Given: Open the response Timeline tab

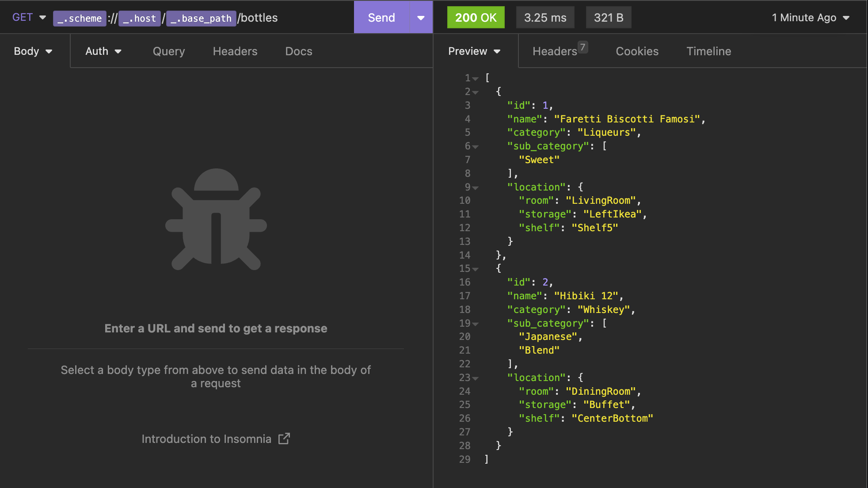Looking at the screenshot, I should coord(708,51).
